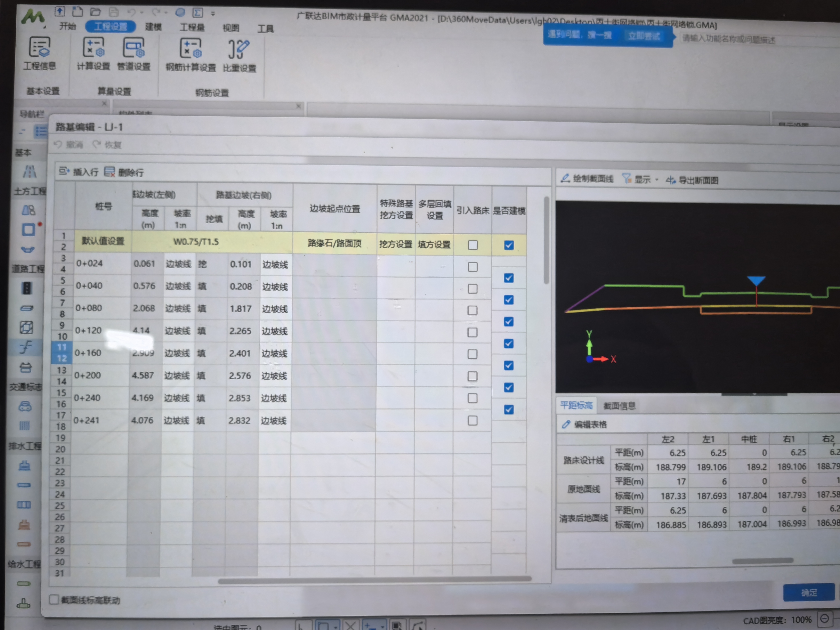Check 引入路床 checkbox for row 0+024
This screenshot has height=630, width=840.
click(x=473, y=267)
